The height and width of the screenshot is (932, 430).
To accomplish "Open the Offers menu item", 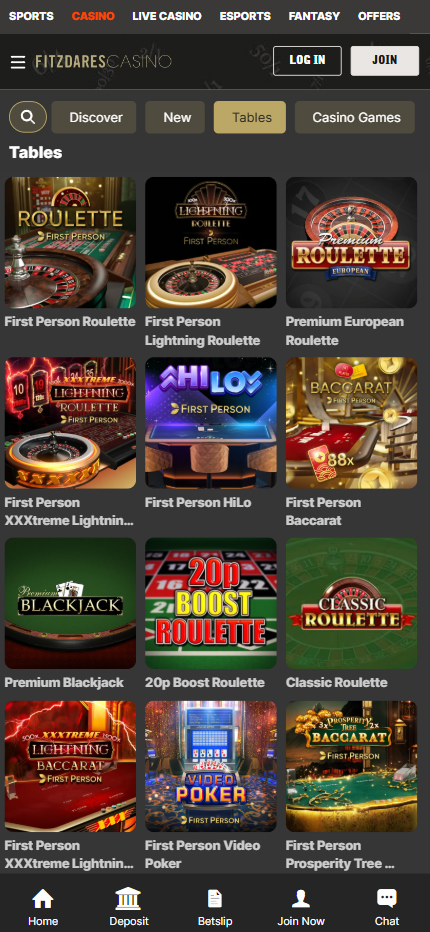I will (379, 16).
